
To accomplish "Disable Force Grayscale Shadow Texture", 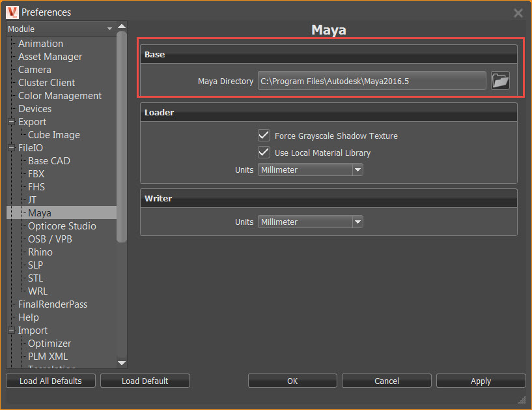I will tap(264, 135).
